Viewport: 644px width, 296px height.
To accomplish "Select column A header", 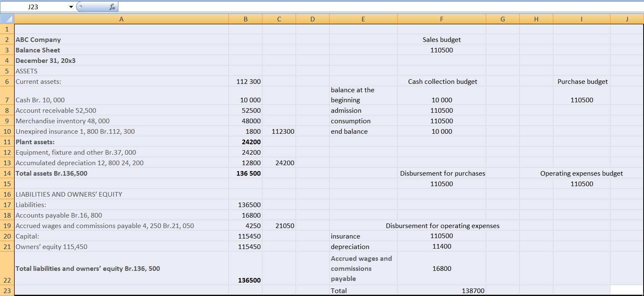I will click(121, 19).
